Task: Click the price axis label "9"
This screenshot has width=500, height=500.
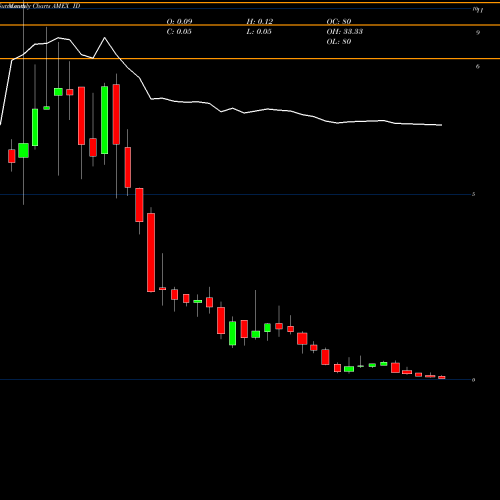Action: (478, 32)
